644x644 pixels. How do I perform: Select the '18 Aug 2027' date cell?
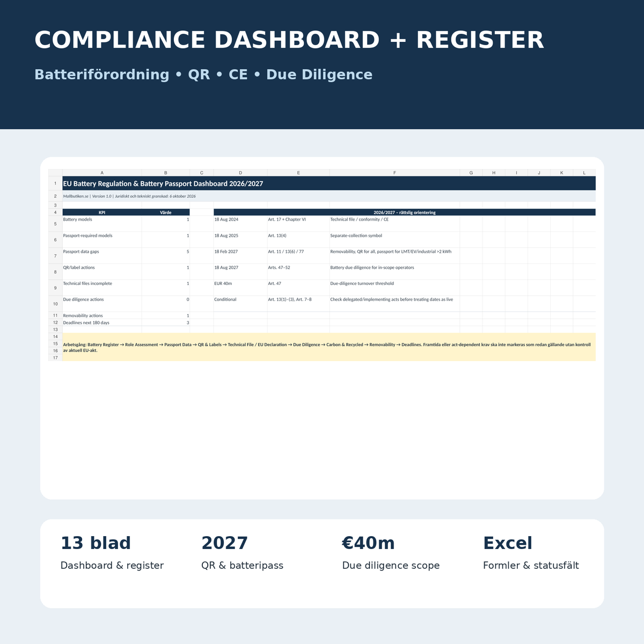[240, 272]
